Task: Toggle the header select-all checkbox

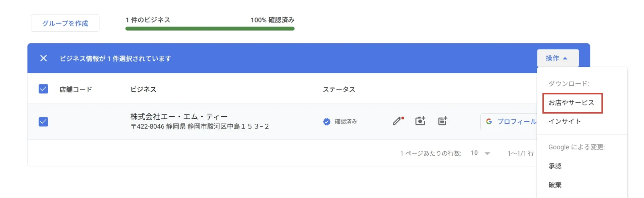Action: coord(43,89)
